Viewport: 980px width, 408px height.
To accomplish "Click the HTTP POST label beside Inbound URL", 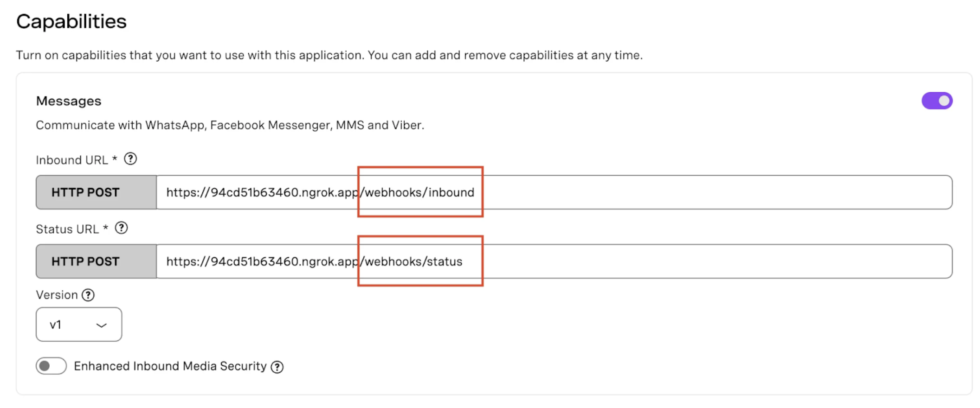I will coord(85,192).
